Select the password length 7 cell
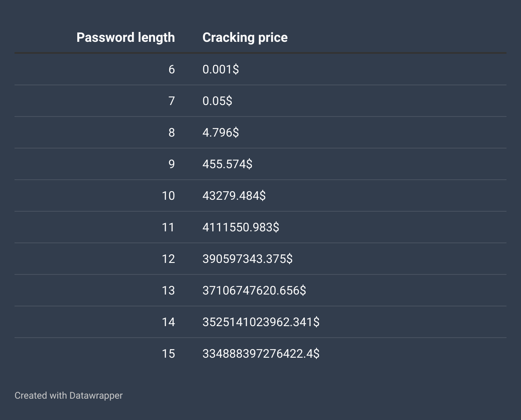This screenshot has height=420, width=521. tap(172, 101)
